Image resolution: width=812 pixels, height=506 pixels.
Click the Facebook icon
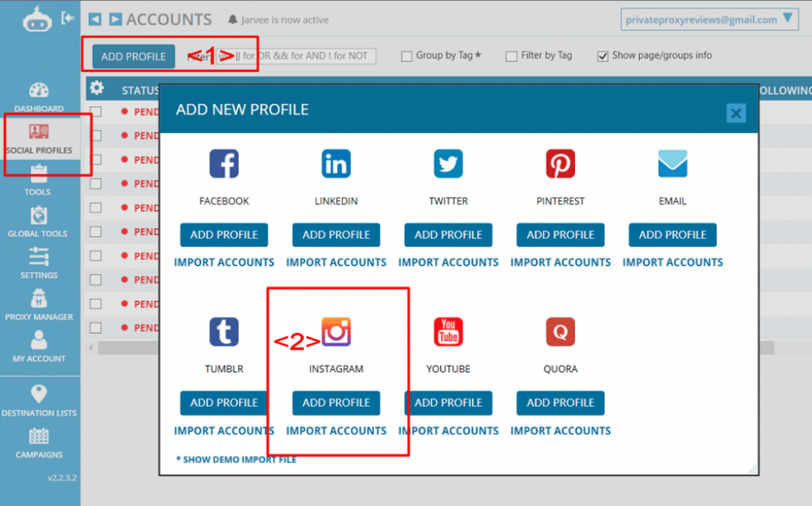pos(224,163)
